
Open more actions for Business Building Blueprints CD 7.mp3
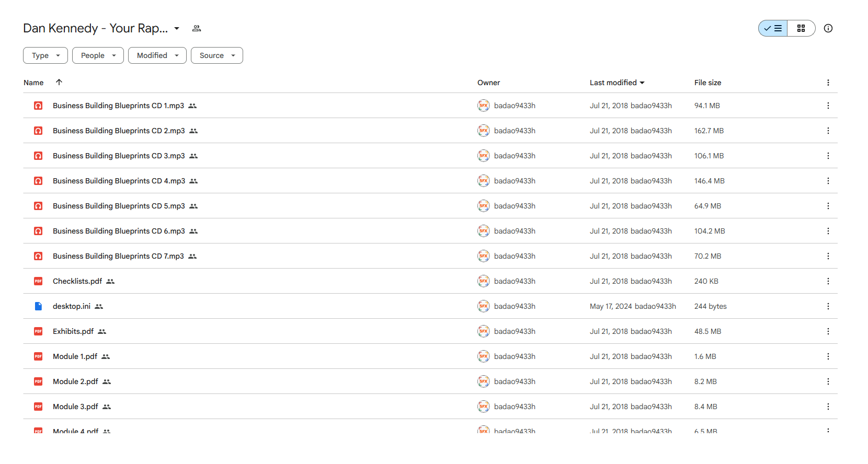[x=828, y=256]
